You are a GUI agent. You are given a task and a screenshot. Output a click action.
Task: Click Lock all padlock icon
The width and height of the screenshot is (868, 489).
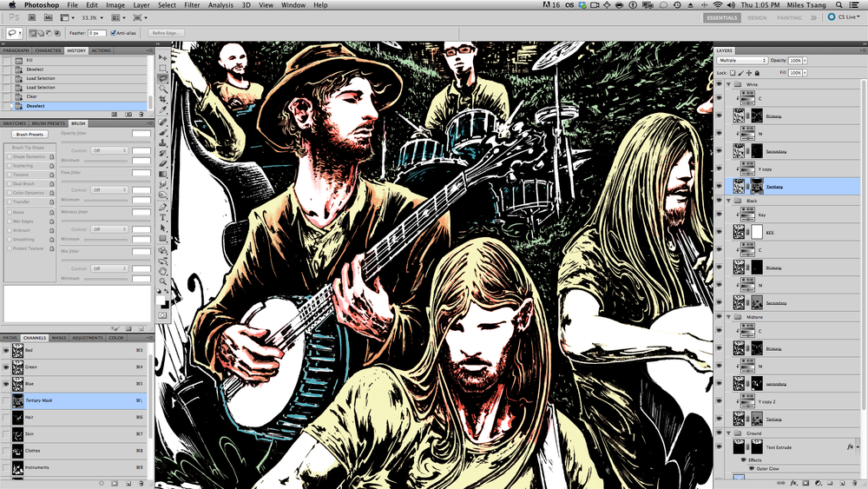[757, 73]
